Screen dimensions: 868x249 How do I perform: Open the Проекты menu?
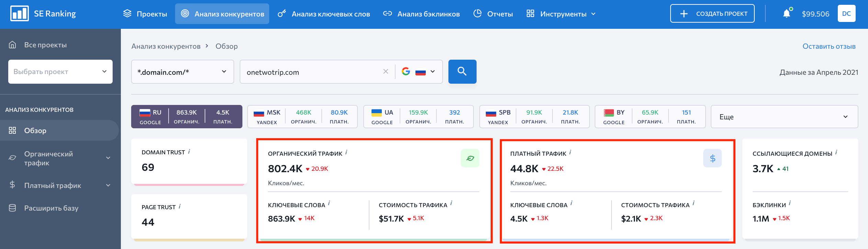pos(145,14)
